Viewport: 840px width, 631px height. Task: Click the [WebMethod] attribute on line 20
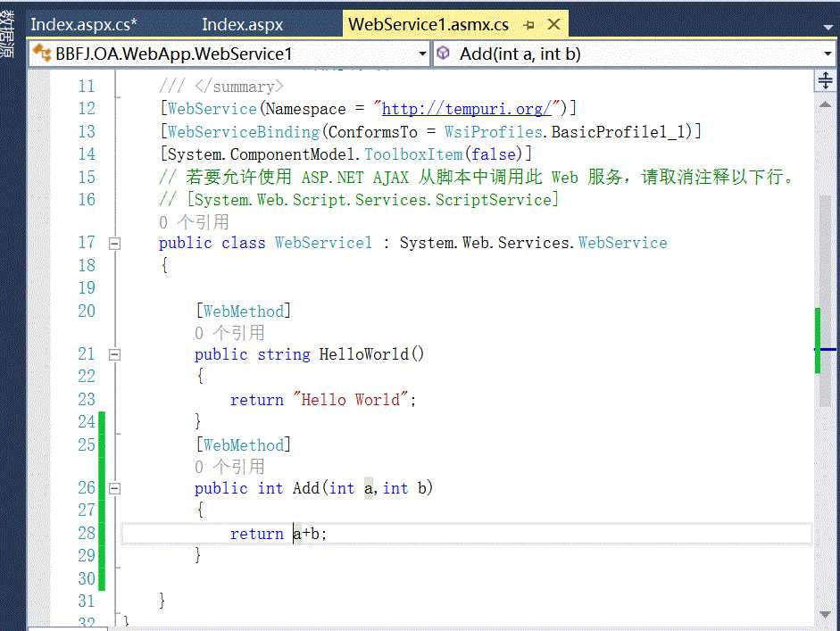tap(243, 311)
